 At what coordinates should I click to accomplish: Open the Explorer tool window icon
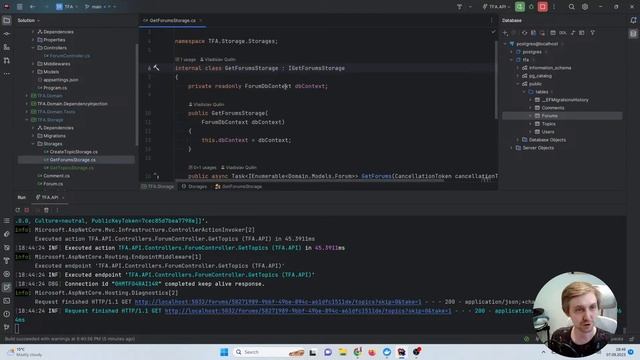7,20
